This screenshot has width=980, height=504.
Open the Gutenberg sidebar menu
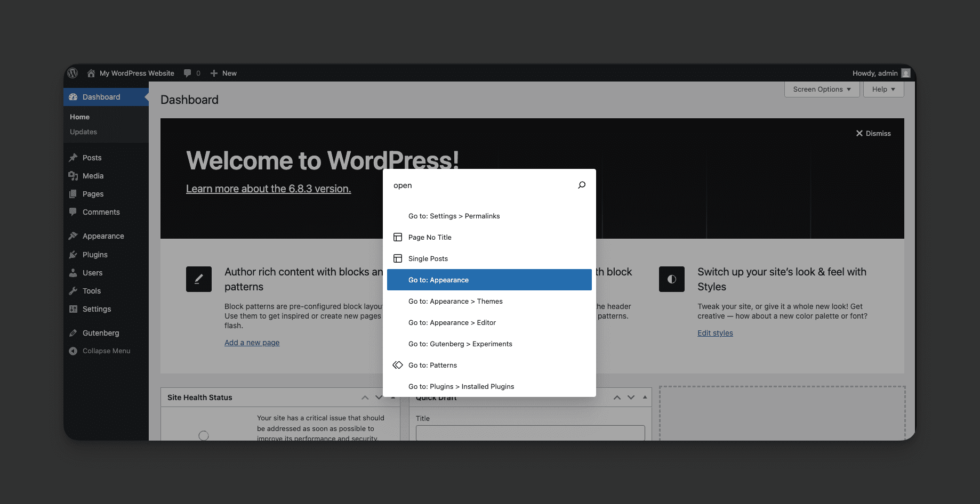tap(101, 333)
